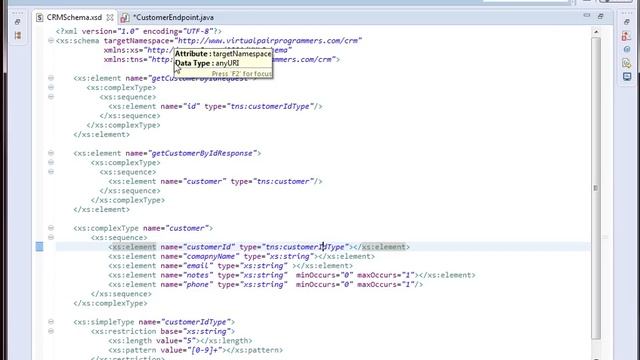This screenshot has height=360, width=640.
Task: Collapse the xs:schema root fold
Action: tap(51, 40)
